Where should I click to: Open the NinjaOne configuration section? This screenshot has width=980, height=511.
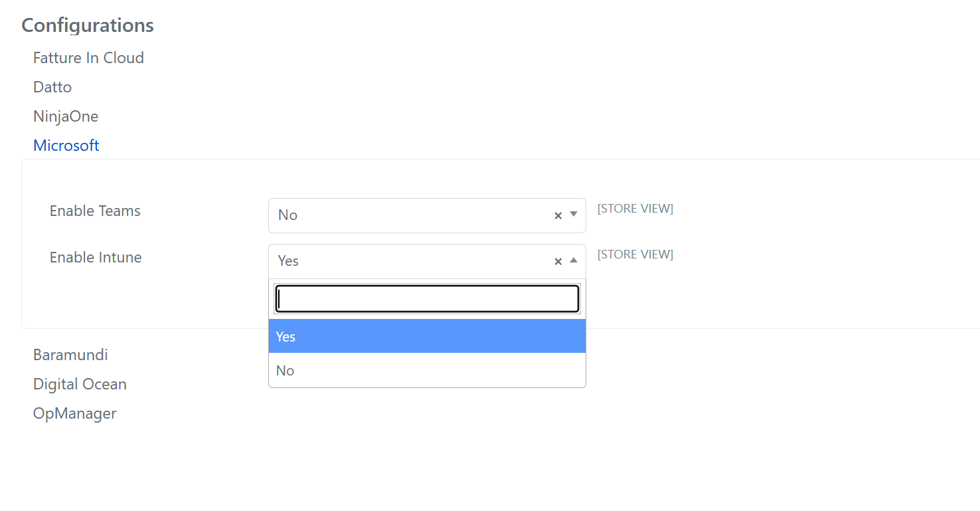click(x=66, y=116)
